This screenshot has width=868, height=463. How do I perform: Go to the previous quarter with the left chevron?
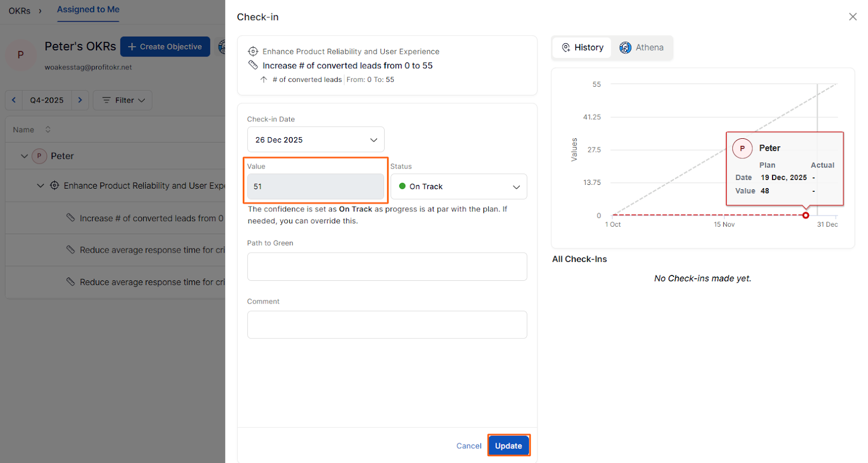coord(14,100)
